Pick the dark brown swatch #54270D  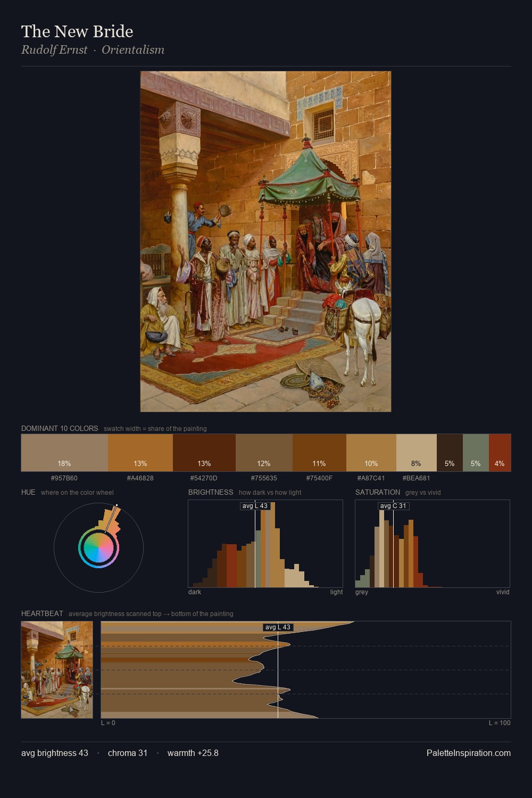click(x=204, y=453)
